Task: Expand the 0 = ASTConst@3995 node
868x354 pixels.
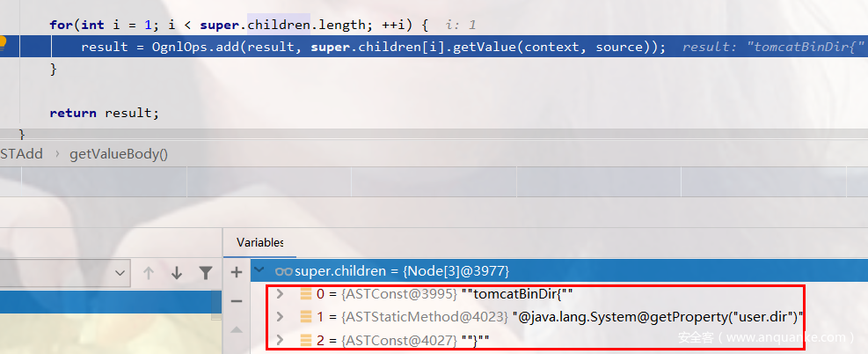Action: point(281,294)
